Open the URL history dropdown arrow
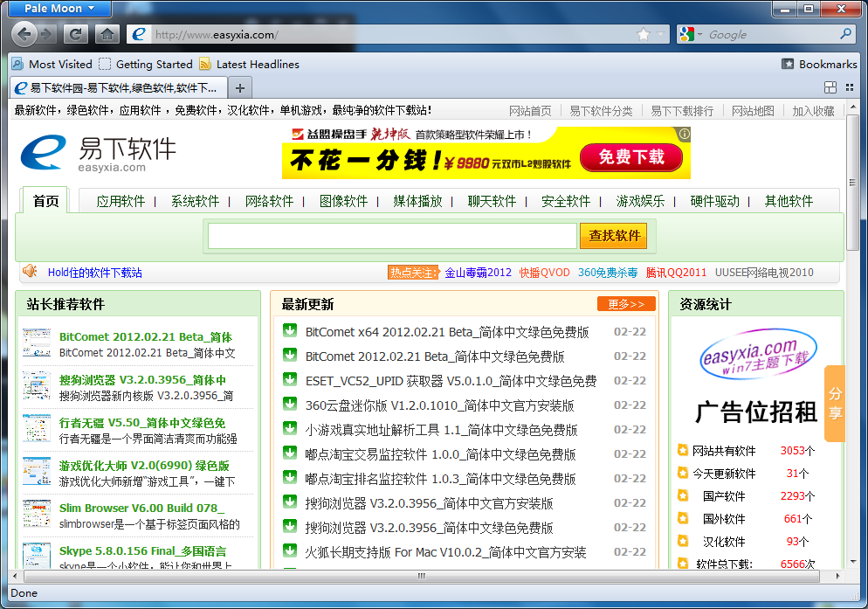Viewport: 868px width, 609px height. [x=660, y=34]
